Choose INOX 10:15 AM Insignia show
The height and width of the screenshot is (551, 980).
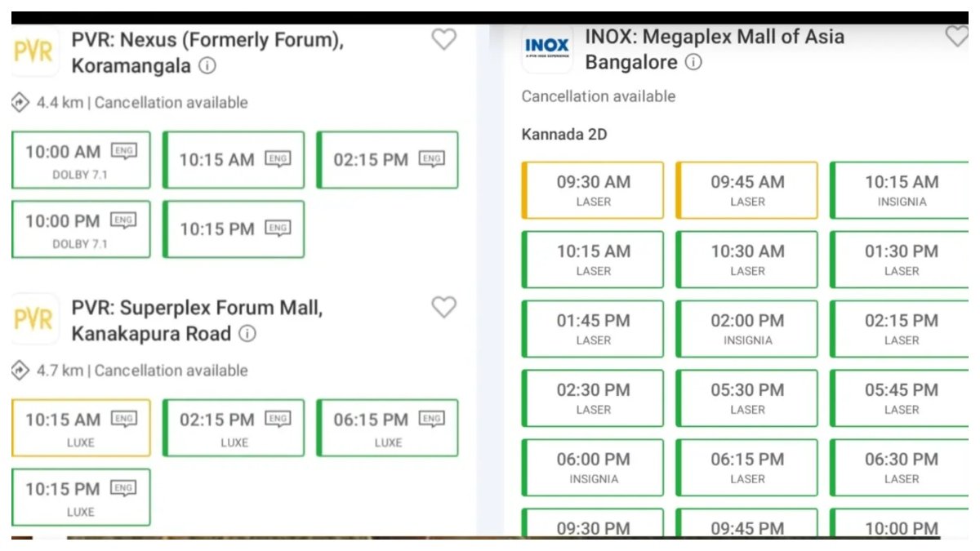coord(899,190)
